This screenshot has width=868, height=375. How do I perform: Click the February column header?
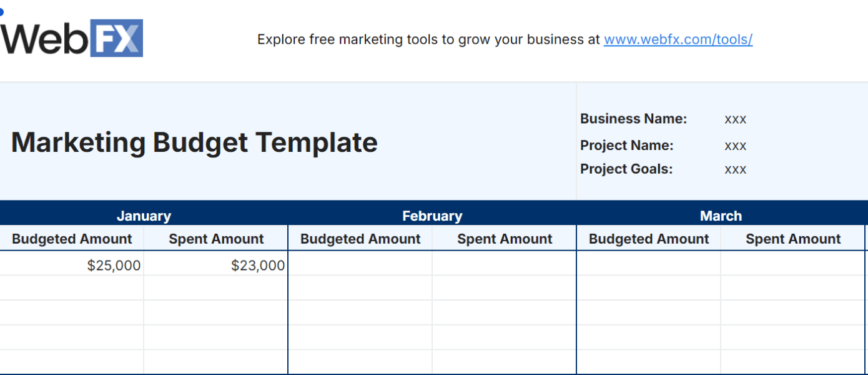[432, 215]
